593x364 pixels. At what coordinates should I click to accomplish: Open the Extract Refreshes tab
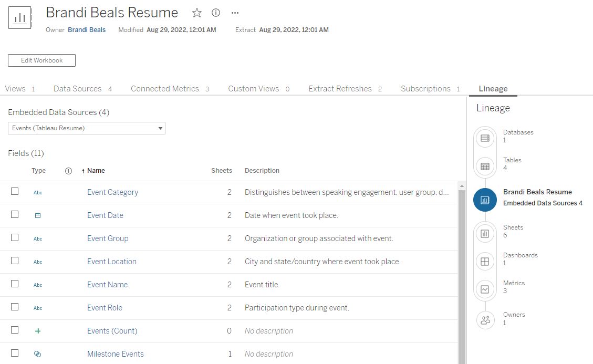tap(340, 89)
